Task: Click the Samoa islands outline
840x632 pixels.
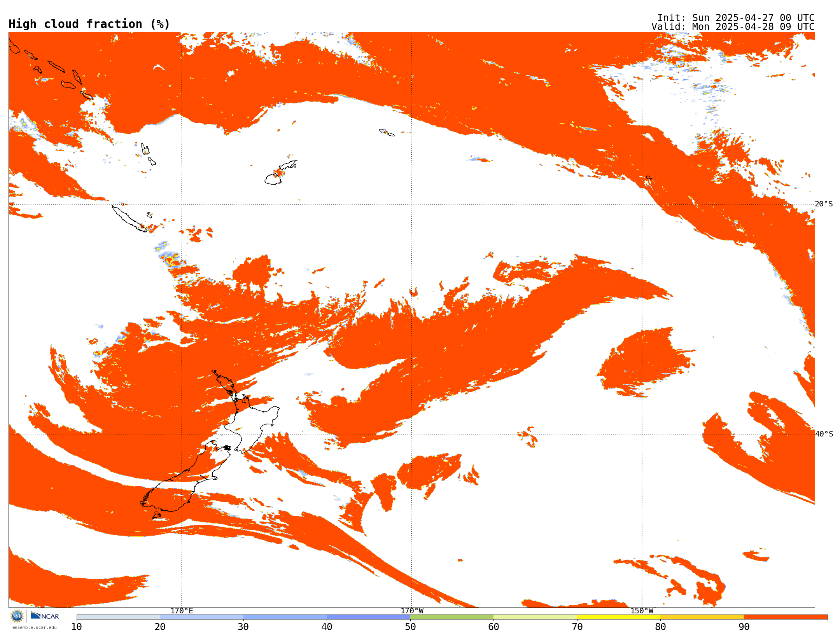Action: coord(387,132)
